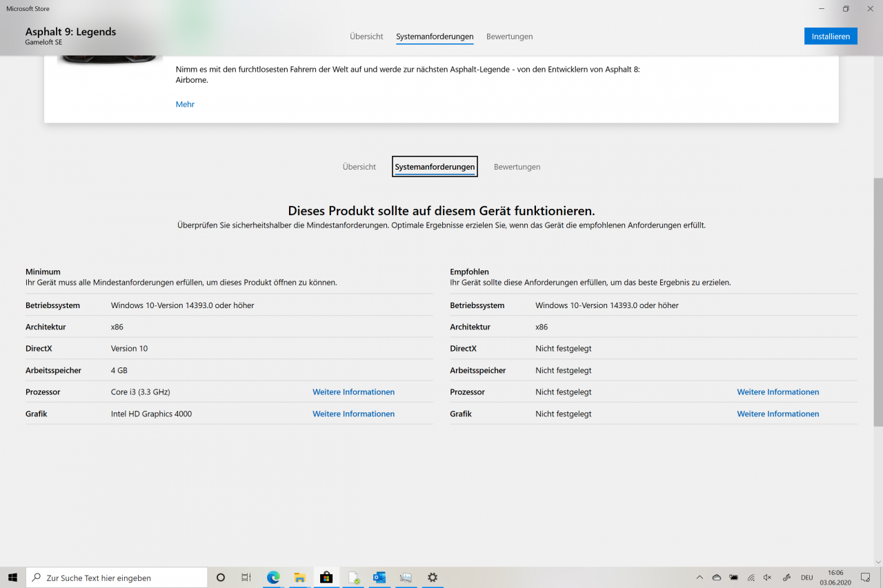
Task: Open Microsoft Edge from the taskbar
Action: tap(273, 578)
